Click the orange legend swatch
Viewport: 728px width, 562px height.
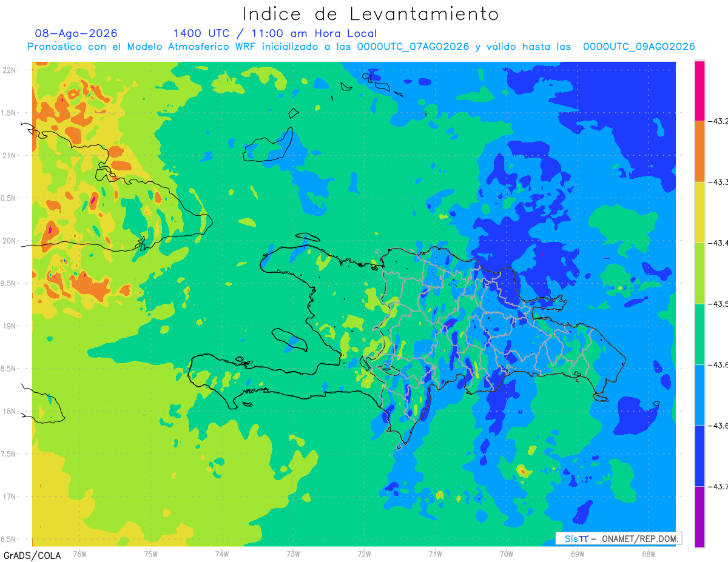tap(699, 152)
